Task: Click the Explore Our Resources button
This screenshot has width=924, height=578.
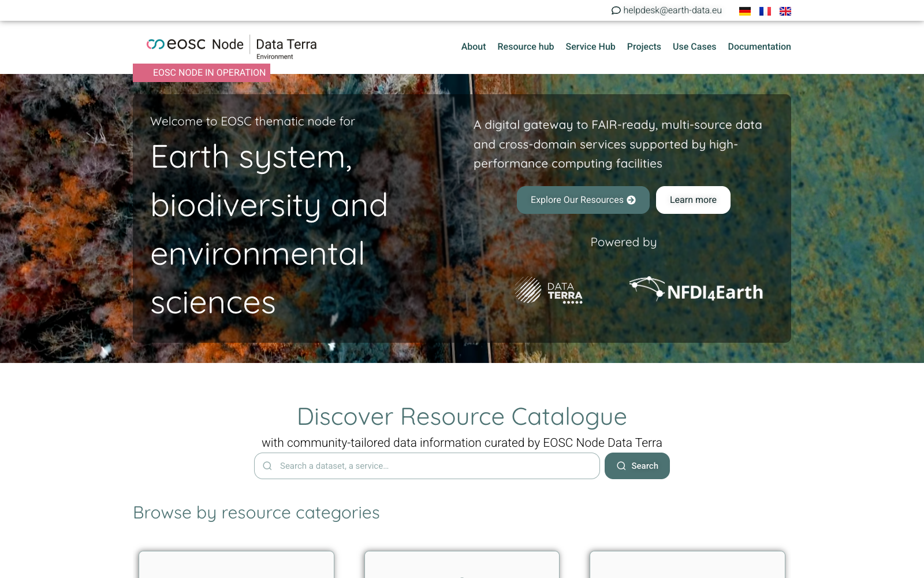Action: pyautogui.click(x=583, y=200)
